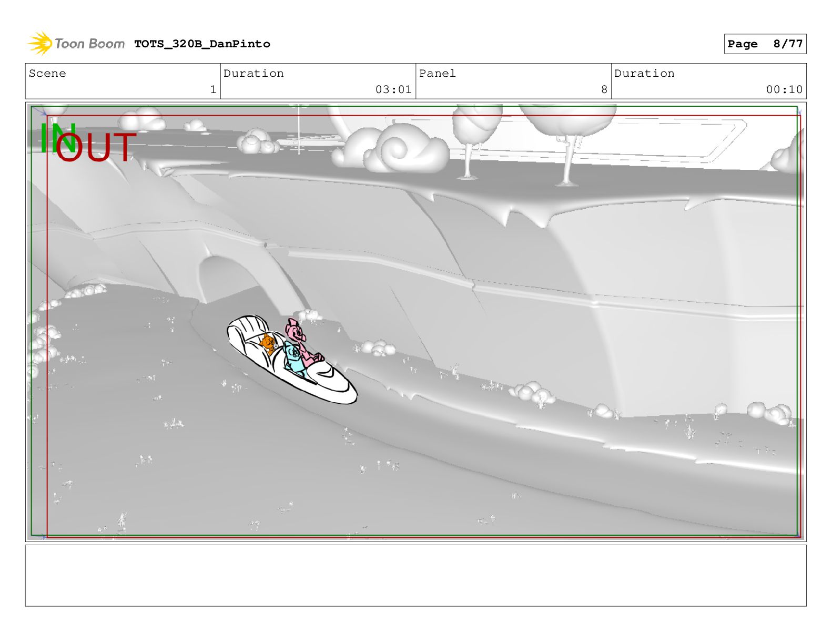This screenshot has height=644, width=832.
Task: Click the red OUT camera marker
Action: point(96,147)
